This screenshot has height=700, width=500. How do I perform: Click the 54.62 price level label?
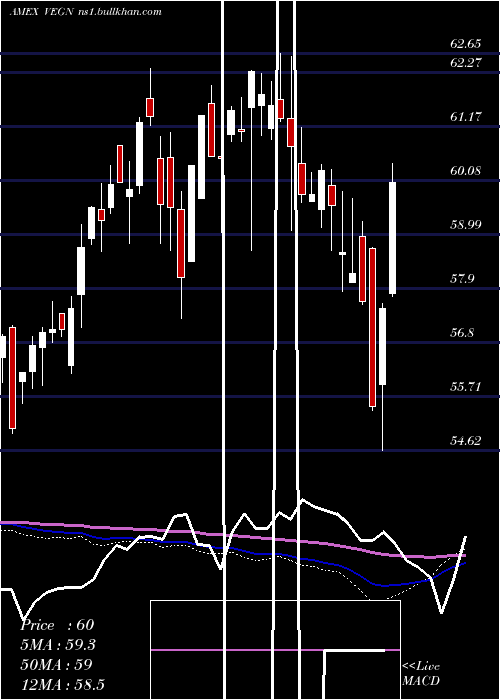(465, 441)
